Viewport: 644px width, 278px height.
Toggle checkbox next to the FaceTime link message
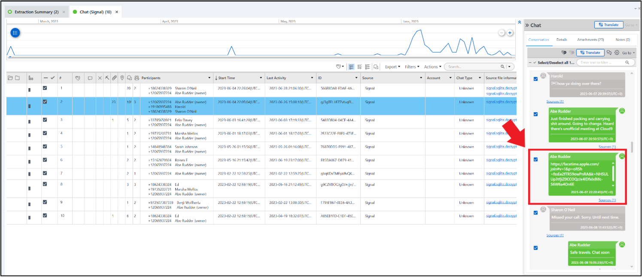[x=535, y=159]
